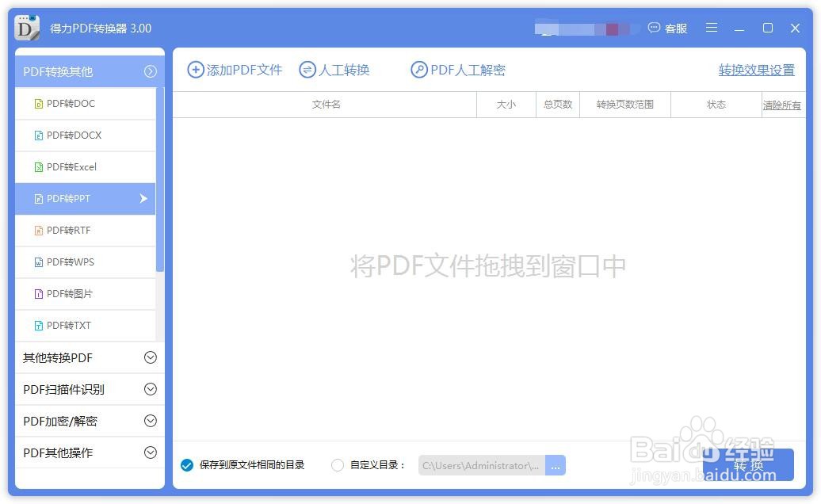Expand the PDF扫描件识别 section
Viewport: 821px width, 504px height.
tap(151, 389)
